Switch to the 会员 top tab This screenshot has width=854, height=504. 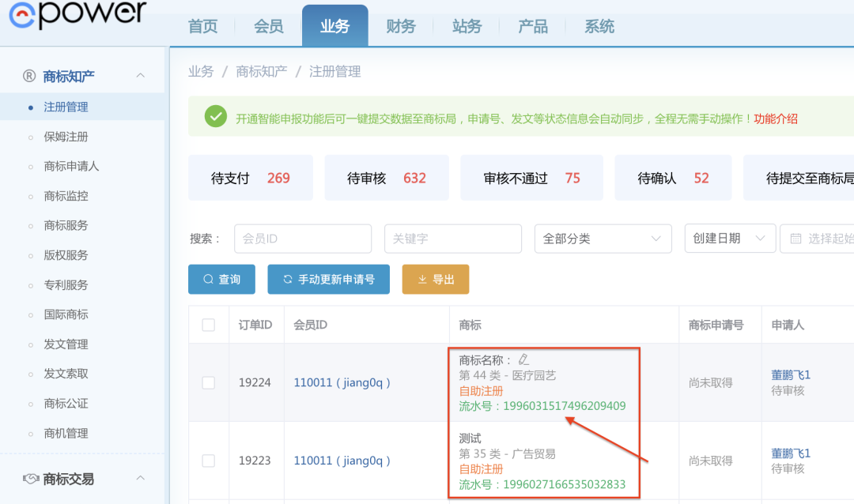click(x=269, y=26)
